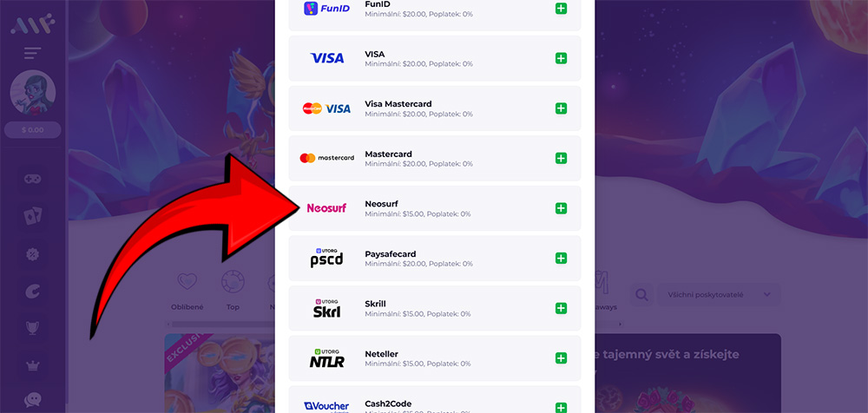Image resolution: width=868 pixels, height=413 pixels.
Task: Select the Mastercard payment method row
Action: [435, 158]
